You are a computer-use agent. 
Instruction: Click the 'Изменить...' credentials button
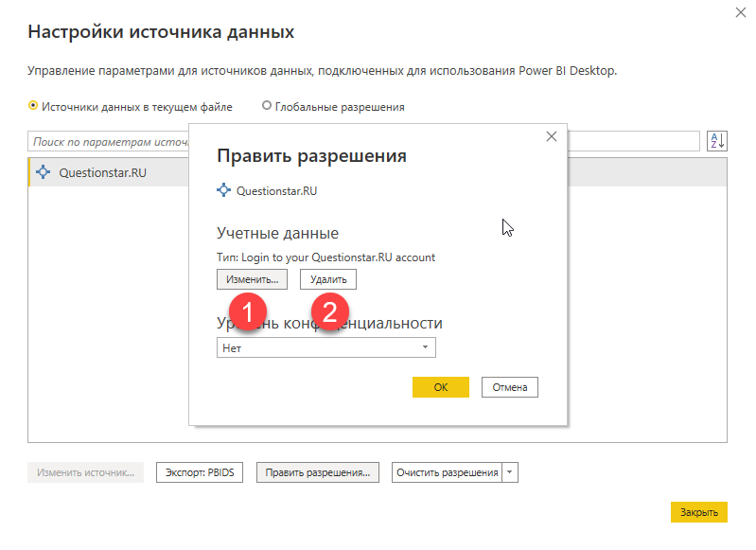click(253, 279)
